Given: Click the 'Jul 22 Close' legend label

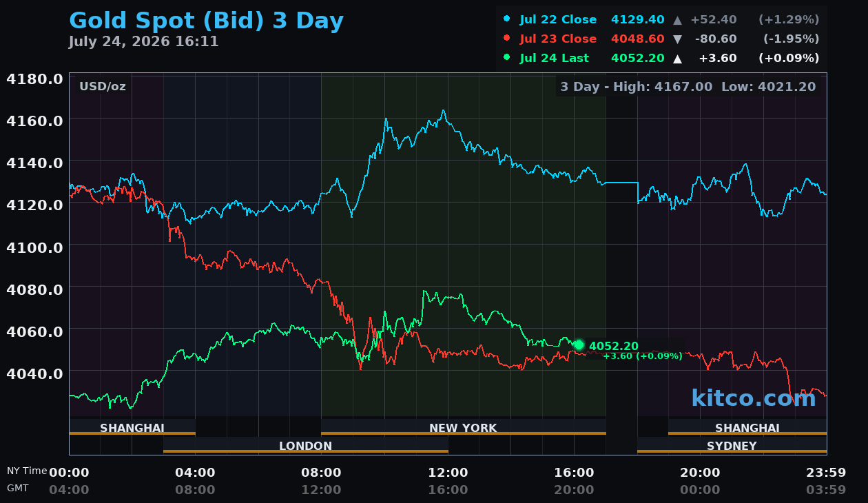Looking at the screenshot, I should (x=559, y=19).
